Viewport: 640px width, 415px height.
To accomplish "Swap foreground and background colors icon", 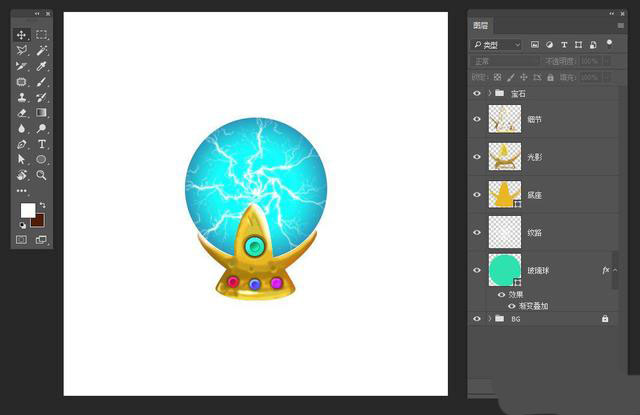I will 42,206.
